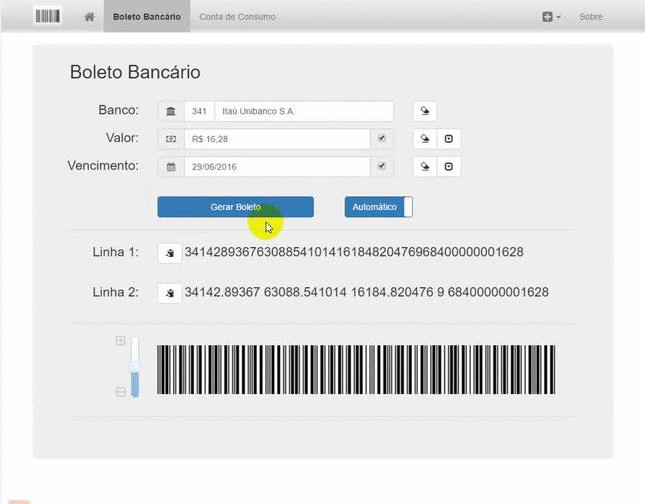Screen dimensions: 645x504
Task: Go to the home icon page
Action: point(89,17)
